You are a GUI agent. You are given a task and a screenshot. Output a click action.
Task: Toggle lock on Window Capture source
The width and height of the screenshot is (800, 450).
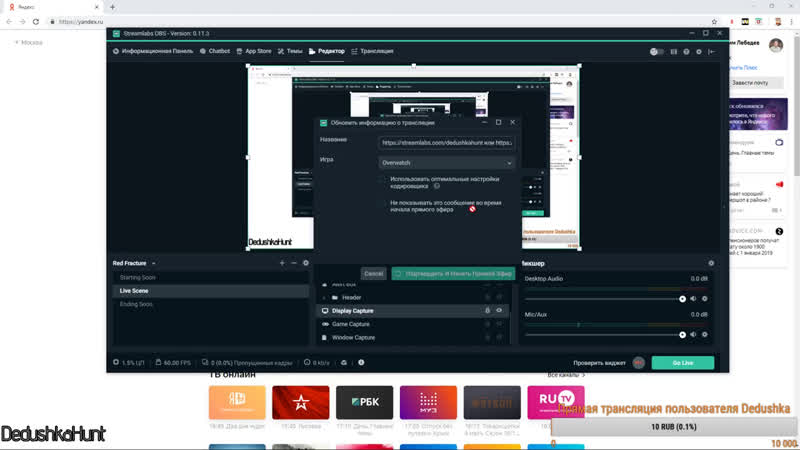pos(487,338)
